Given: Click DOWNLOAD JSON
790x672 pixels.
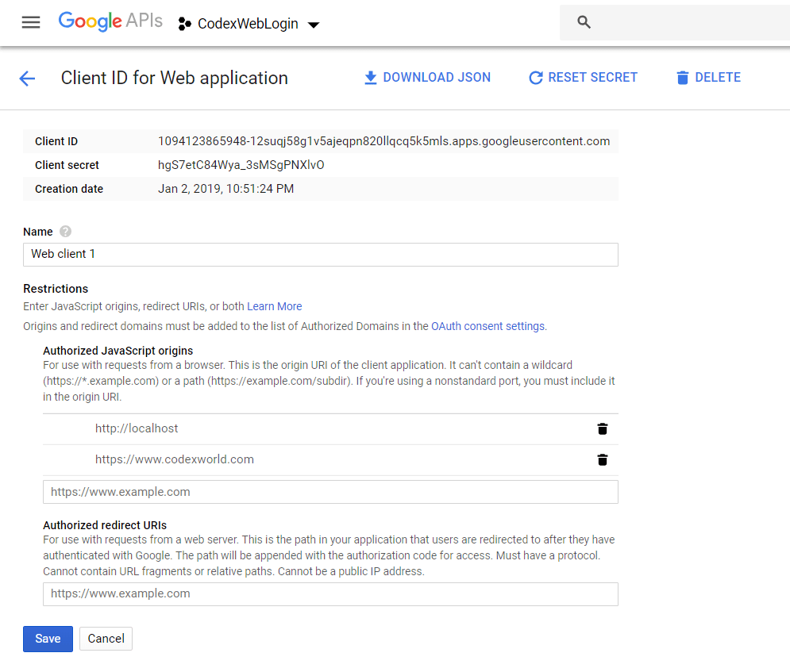Looking at the screenshot, I should (x=436, y=77).
